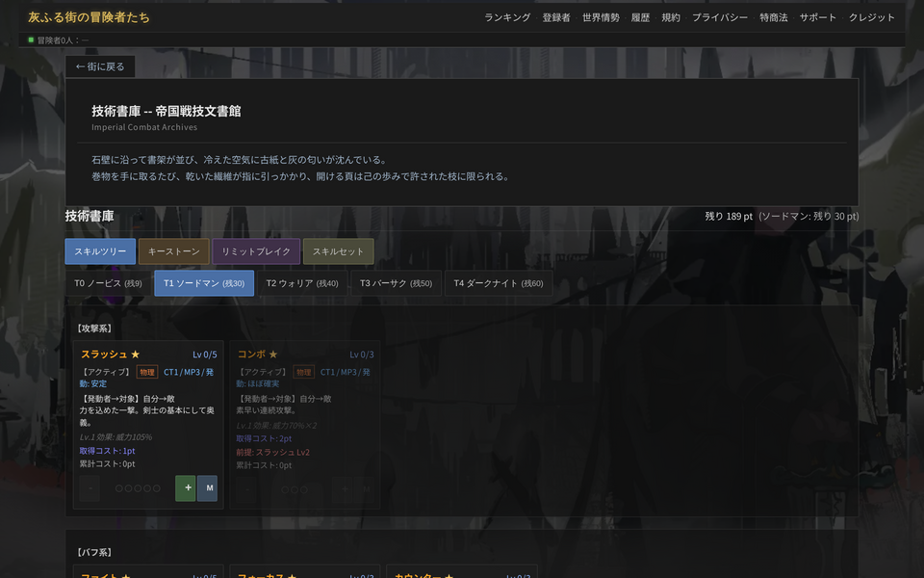Click the green adventurer status indicator
This screenshot has width=924, height=578.
[x=31, y=39]
